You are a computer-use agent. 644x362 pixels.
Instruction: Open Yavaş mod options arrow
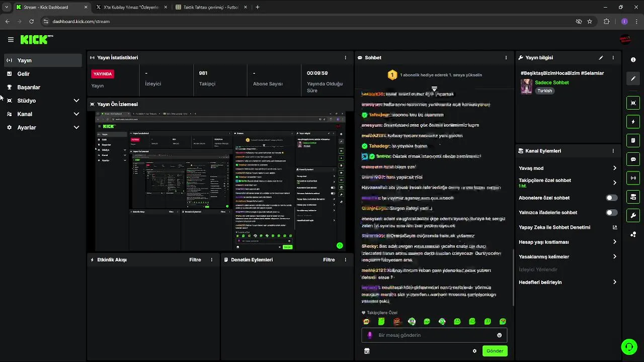(614, 168)
